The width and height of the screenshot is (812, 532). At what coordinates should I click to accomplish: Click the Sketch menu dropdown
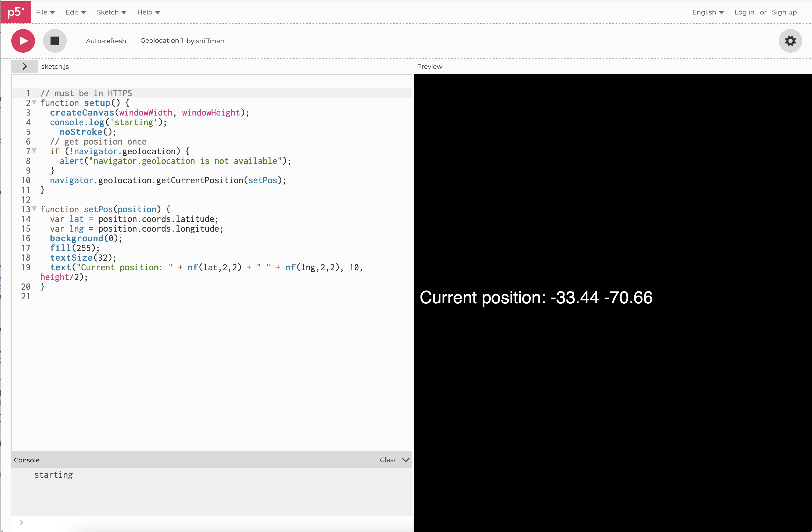tap(110, 12)
